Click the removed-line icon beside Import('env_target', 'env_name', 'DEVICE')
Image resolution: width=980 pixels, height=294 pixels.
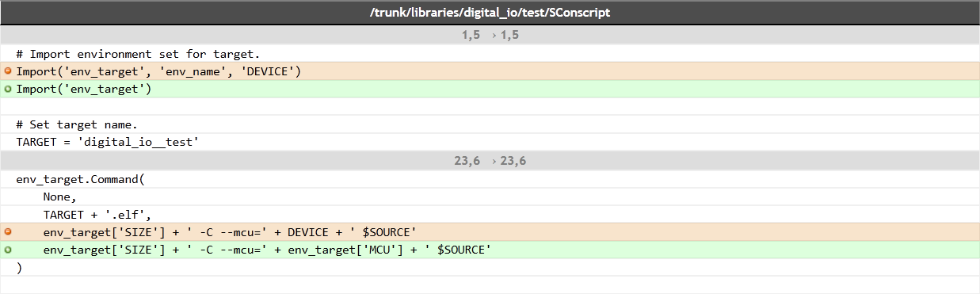[x=8, y=72]
